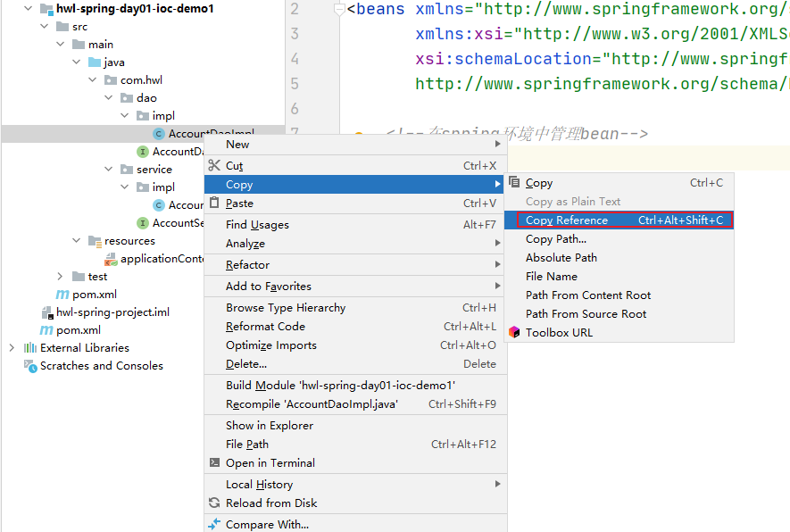Click the xmlns:xsi attribute line in editor
790x532 pixels.
(602, 34)
